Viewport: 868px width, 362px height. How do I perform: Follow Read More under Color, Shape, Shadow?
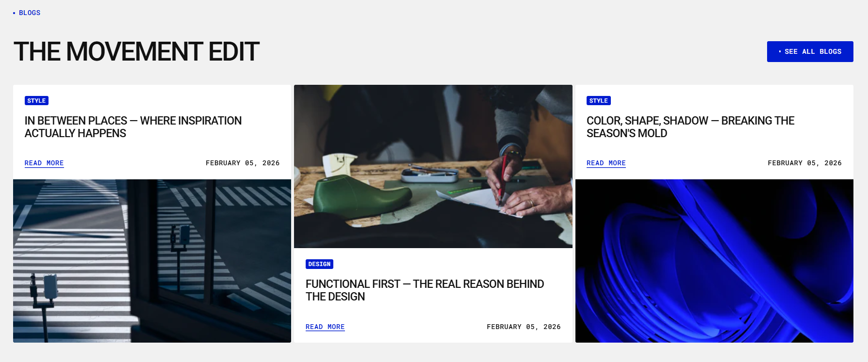606,163
